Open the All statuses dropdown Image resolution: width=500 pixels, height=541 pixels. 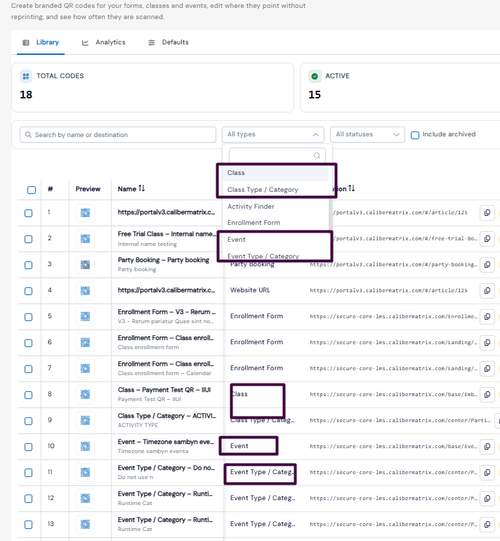click(x=367, y=135)
